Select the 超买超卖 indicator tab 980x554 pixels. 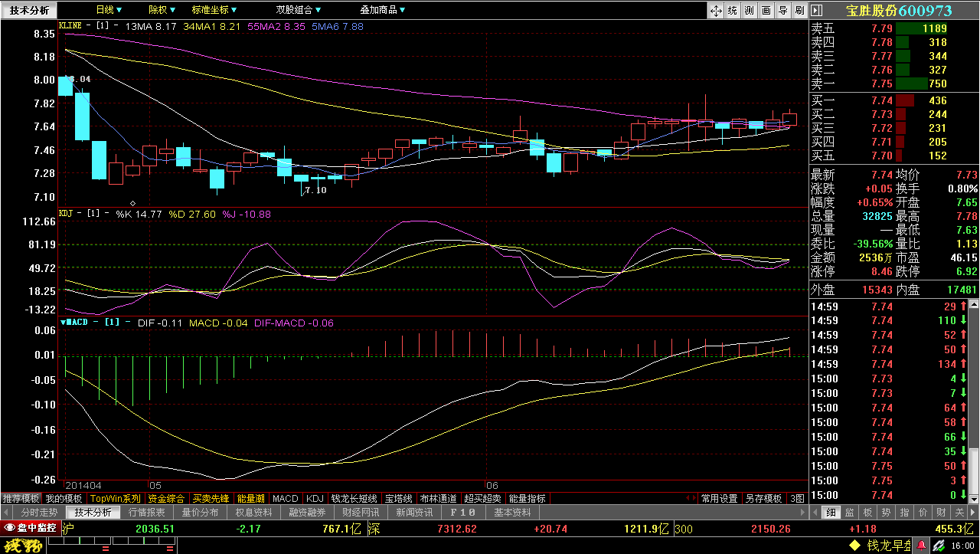[x=483, y=498]
